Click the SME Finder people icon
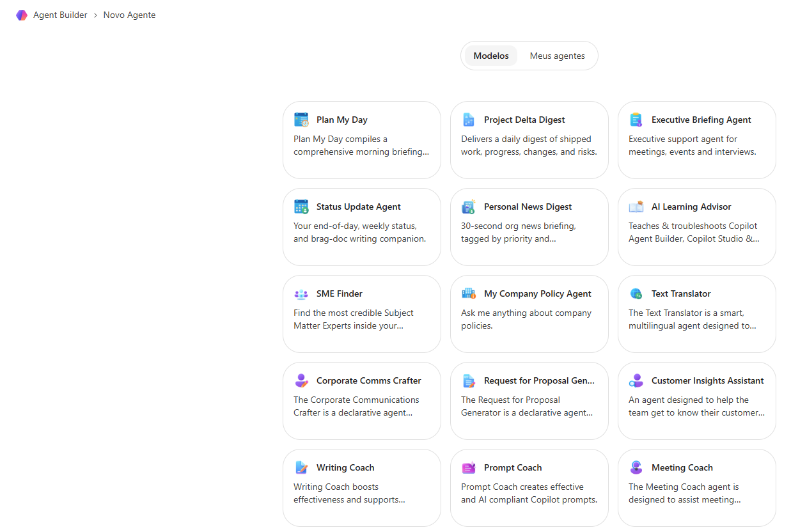Viewport: 791px width, 532px height. [x=301, y=294]
